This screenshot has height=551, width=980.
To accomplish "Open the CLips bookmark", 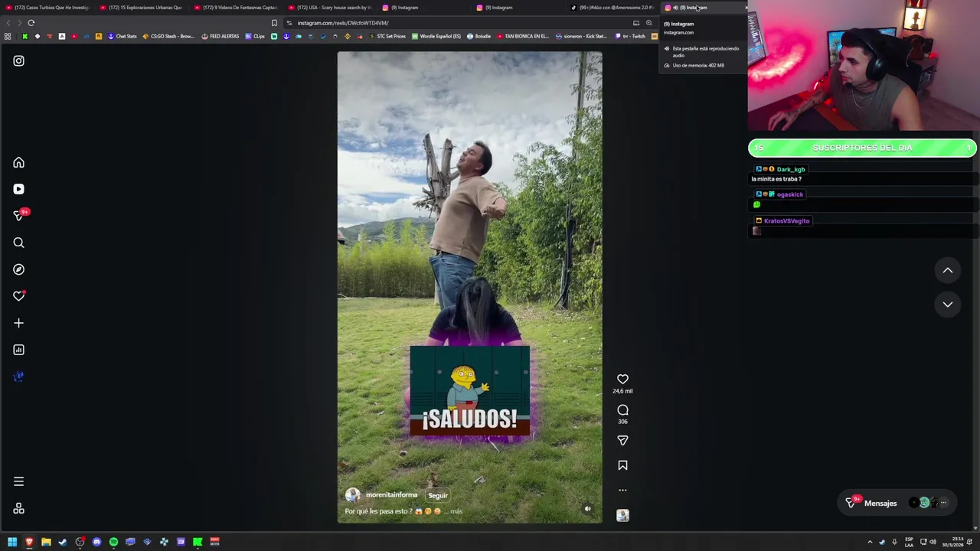I will [255, 36].
